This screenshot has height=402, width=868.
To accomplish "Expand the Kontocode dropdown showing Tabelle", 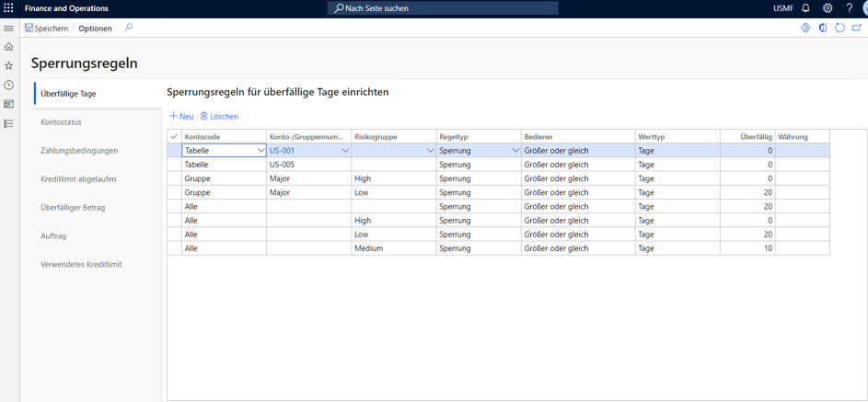I will (260, 151).
